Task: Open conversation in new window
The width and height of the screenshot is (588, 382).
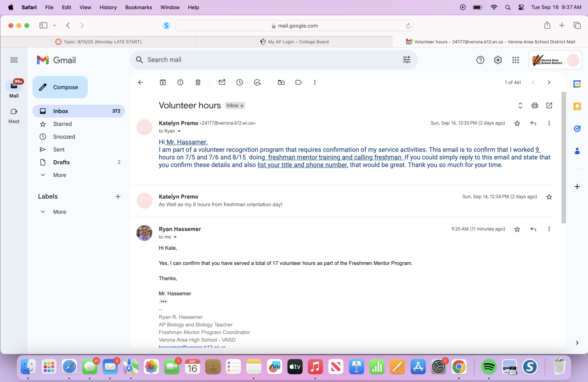Action: (x=549, y=106)
